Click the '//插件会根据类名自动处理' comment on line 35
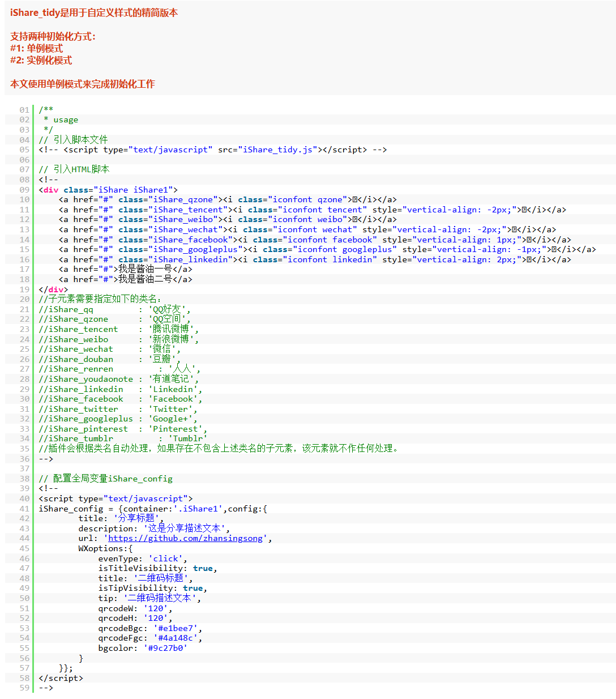 [219, 449]
